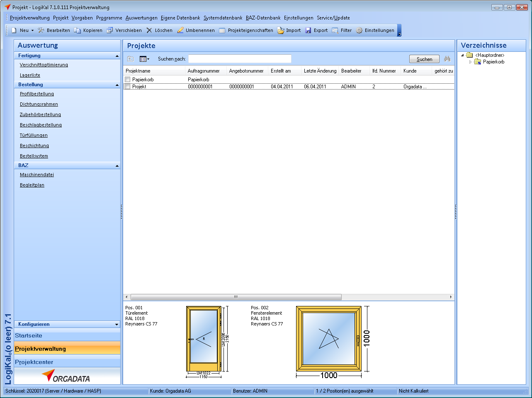The width and height of the screenshot is (532, 398).
Task: Click the Kopieren toolbar icon
Action: tap(77, 30)
